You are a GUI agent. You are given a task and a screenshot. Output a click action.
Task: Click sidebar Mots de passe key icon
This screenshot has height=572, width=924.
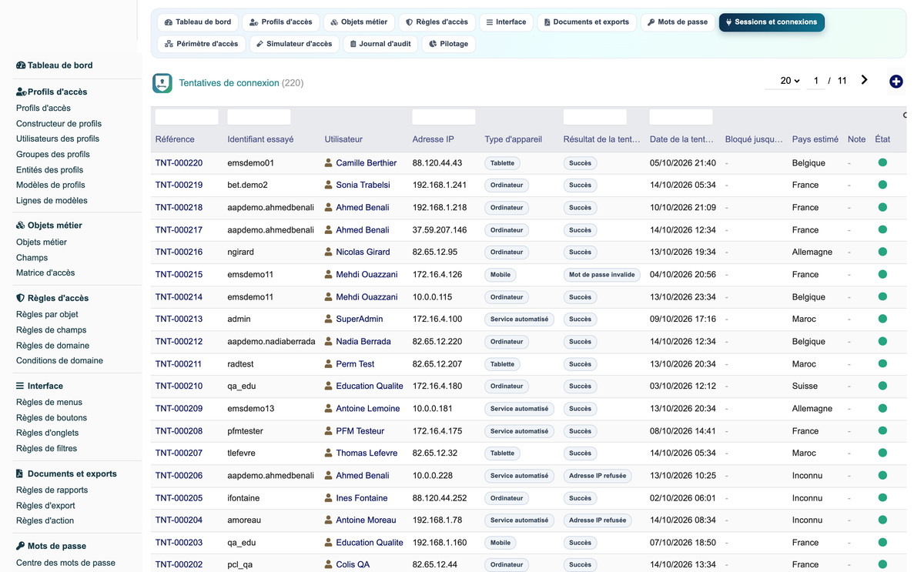(21, 546)
